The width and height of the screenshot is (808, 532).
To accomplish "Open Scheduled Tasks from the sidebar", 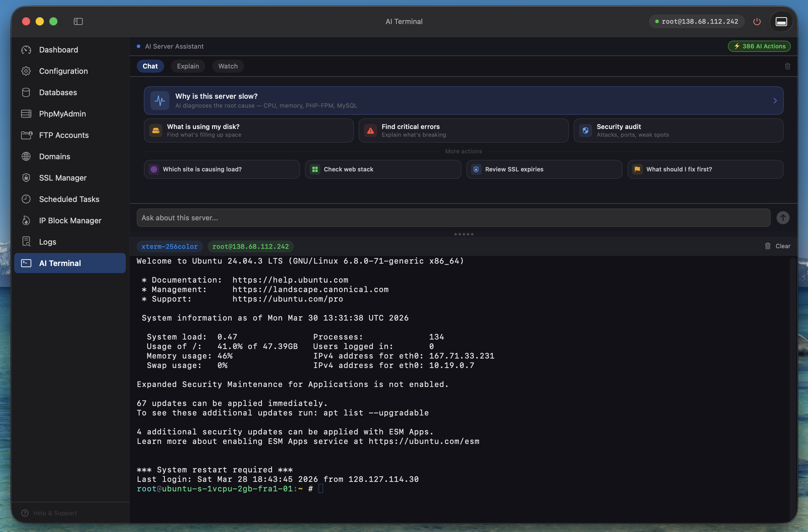I will coord(69,199).
